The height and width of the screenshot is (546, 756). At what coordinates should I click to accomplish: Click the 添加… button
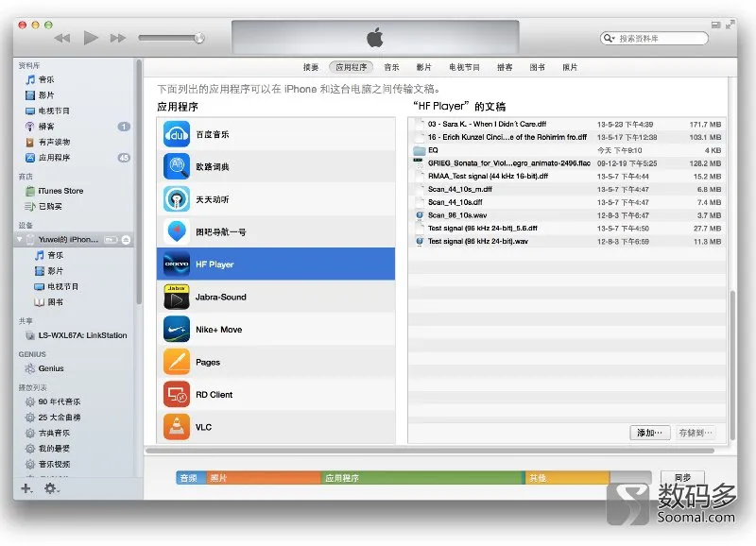tap(650, 433)
